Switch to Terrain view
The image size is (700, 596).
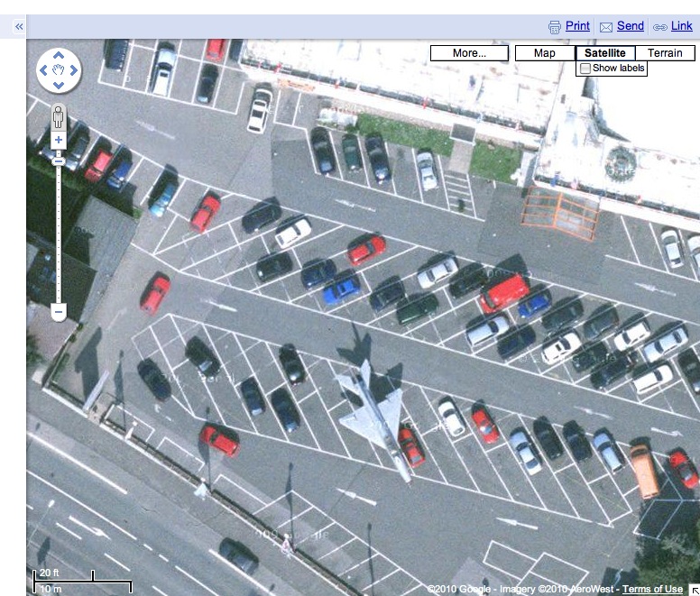pyautogui.click(x=665, y=53)
